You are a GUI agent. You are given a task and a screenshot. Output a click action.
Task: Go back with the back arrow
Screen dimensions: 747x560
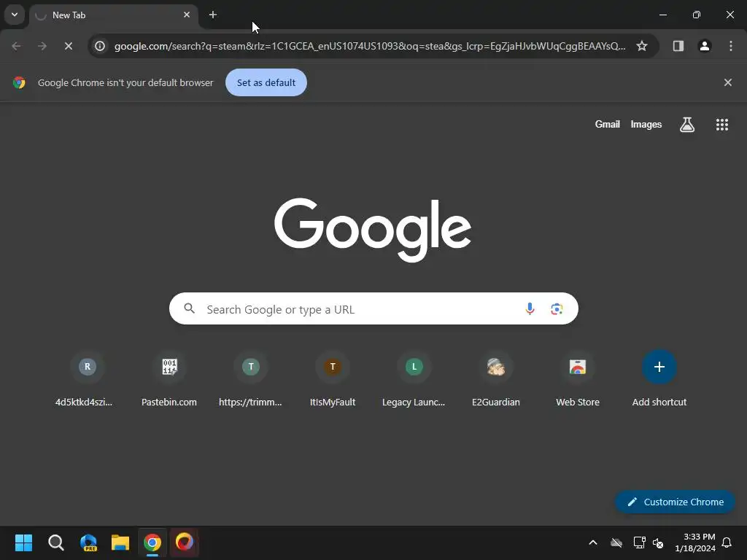tap(16, 46)
